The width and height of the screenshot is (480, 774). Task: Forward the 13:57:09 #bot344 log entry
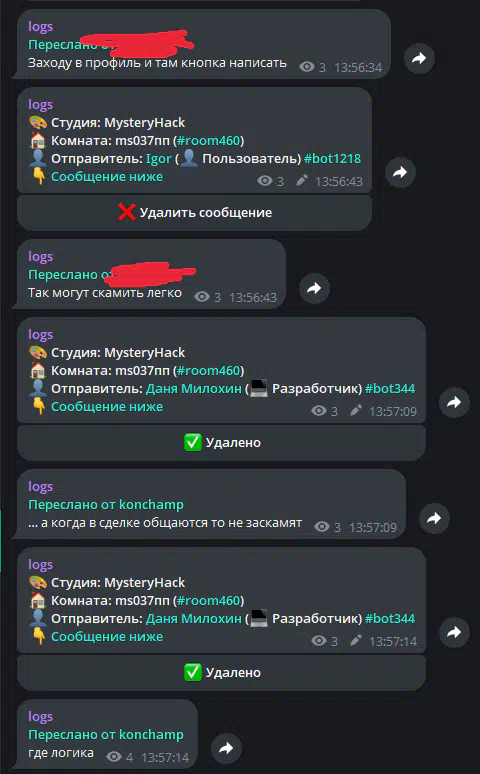click(x=454, y=402)
